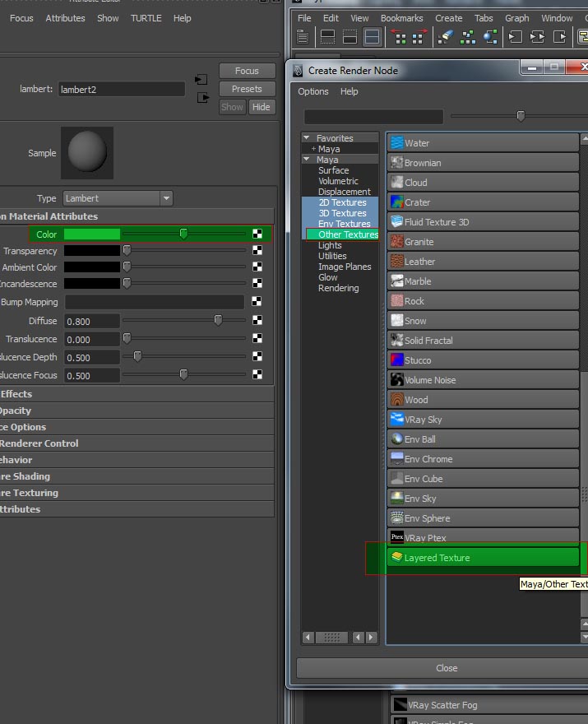This screenshot has width=588, height=724.
Task: Click the Diffuse map checker button
Action: 257,320
